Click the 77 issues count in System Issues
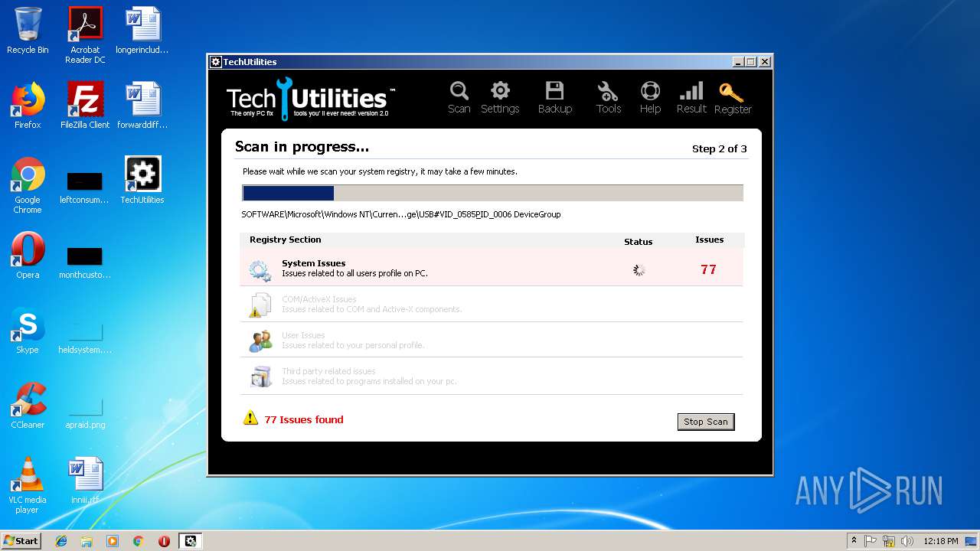 [708, 269]
